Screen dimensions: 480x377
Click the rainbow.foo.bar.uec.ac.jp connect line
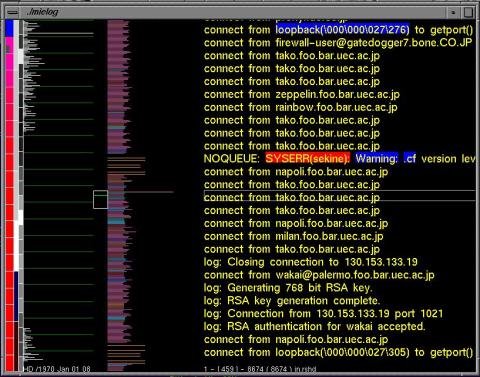pyautogui.click(x=300, y=107)
